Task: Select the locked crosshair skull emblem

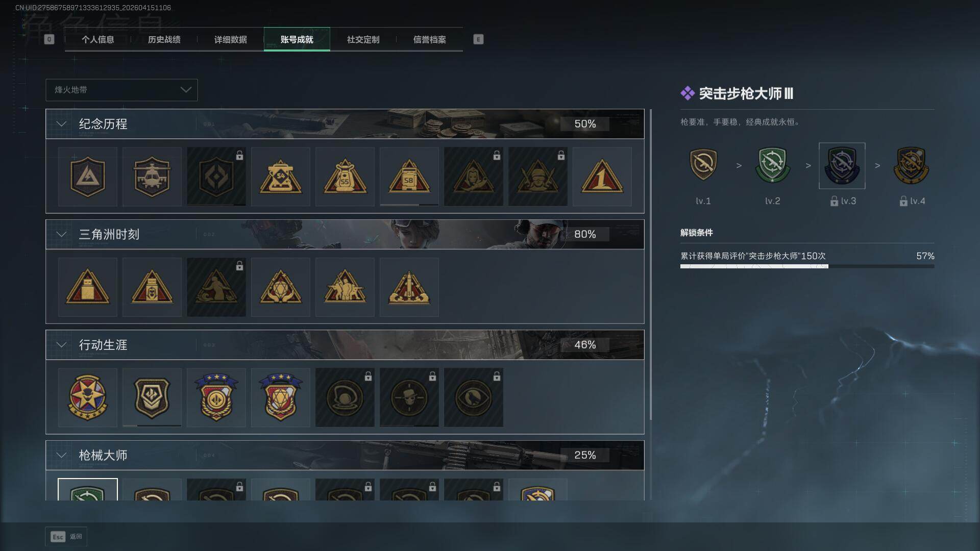Action: pos(409,397)
